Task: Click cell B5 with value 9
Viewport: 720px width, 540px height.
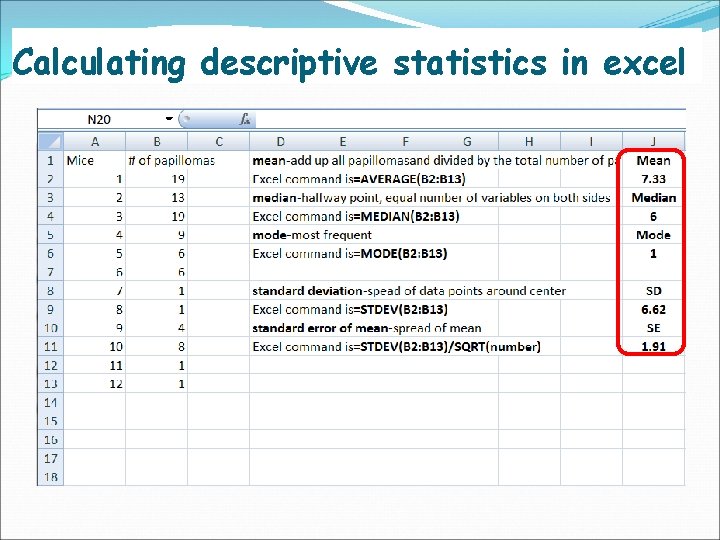Action: (x=157, y=235)
